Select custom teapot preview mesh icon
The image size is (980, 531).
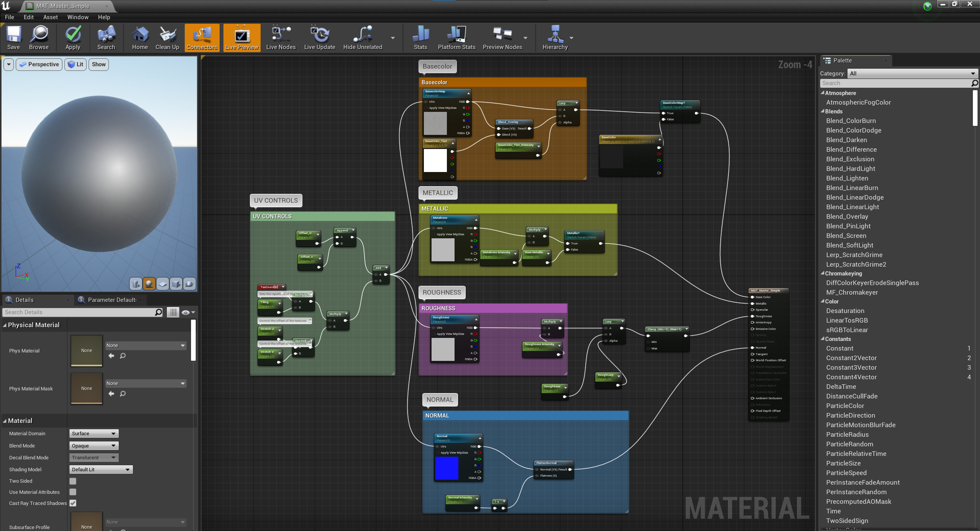pyautogui.click(x=189, y=284)
